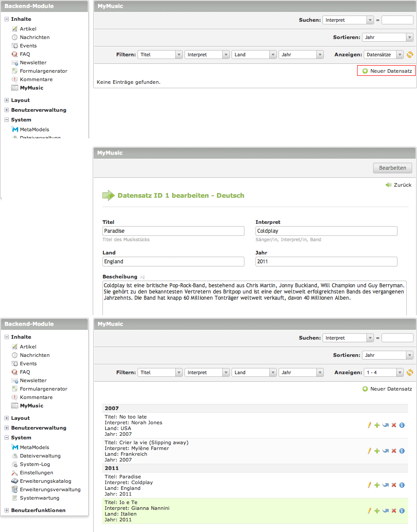The width and height of the screenshot is (417, 532).
Task: Open Erweiterungskatalog in the System menu
Action: pos(45,481)
